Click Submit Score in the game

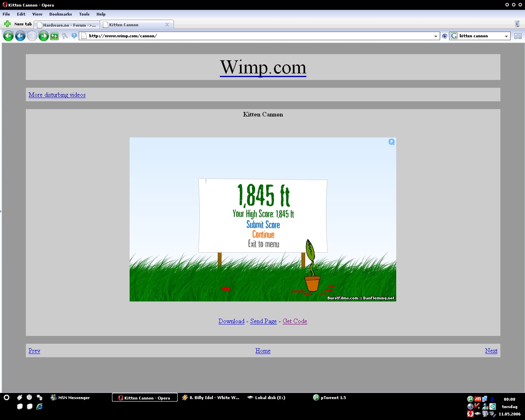(263, 225)
